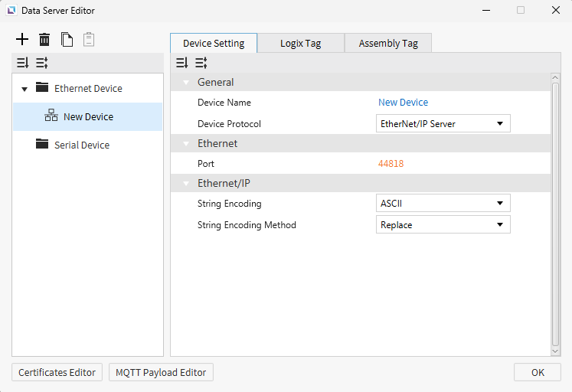Open the String Encoding Method dropdown
This screenshot has height=392, width=572.
(x=443, y=224)
